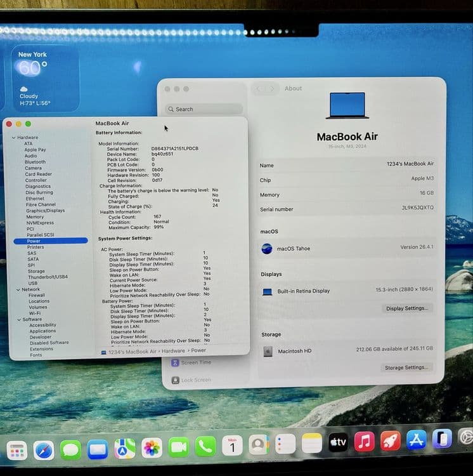The height and width of the screenshot is (476, 473).
Task: Open Safari from the Dock
Action: (x=44, y=450)
